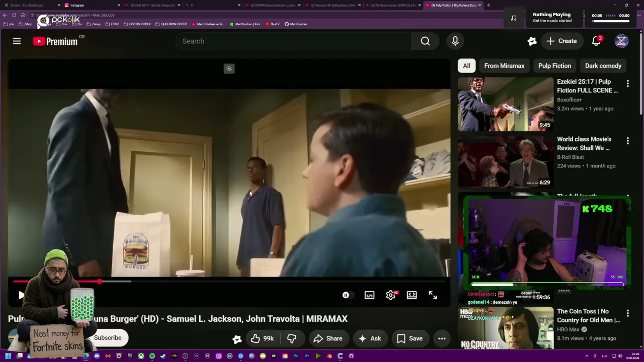Switch to theater mode

click(x=412, y=295)
